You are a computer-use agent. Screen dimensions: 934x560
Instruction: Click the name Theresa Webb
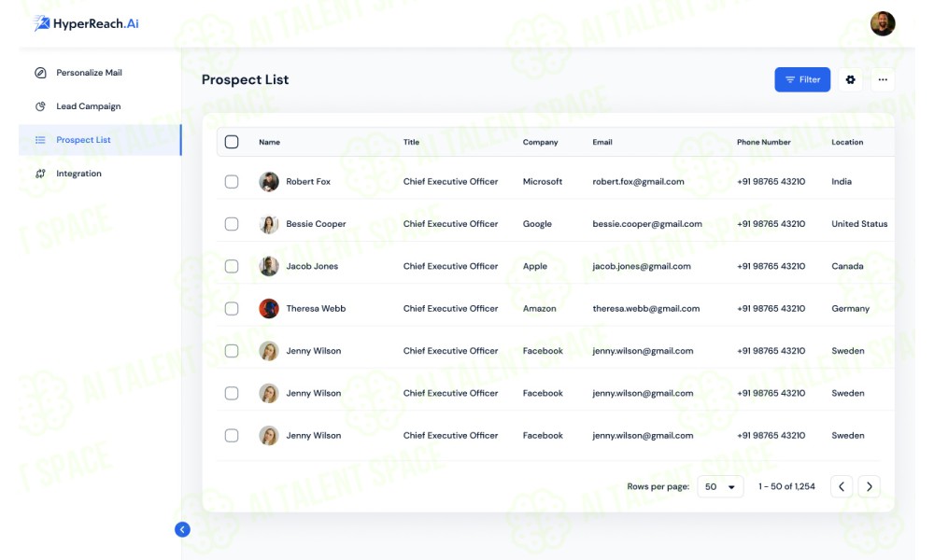316,308
